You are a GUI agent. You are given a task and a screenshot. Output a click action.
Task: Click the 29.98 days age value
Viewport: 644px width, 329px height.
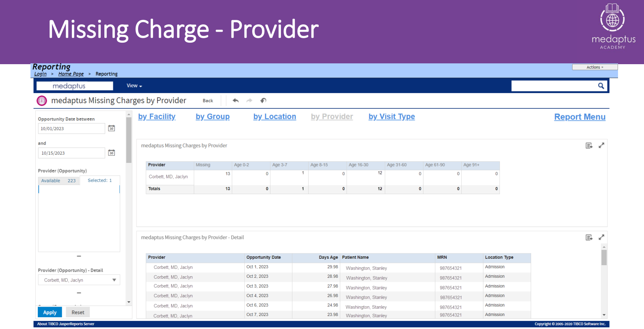pyautogui.click(x=333, y=267)
